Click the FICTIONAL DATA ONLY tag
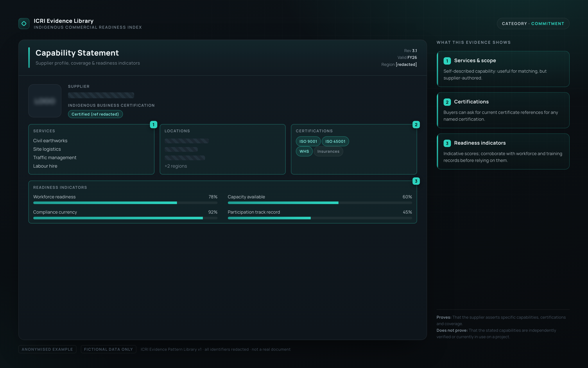The width and height of the screenshot is (588, 368). [108, 349]
